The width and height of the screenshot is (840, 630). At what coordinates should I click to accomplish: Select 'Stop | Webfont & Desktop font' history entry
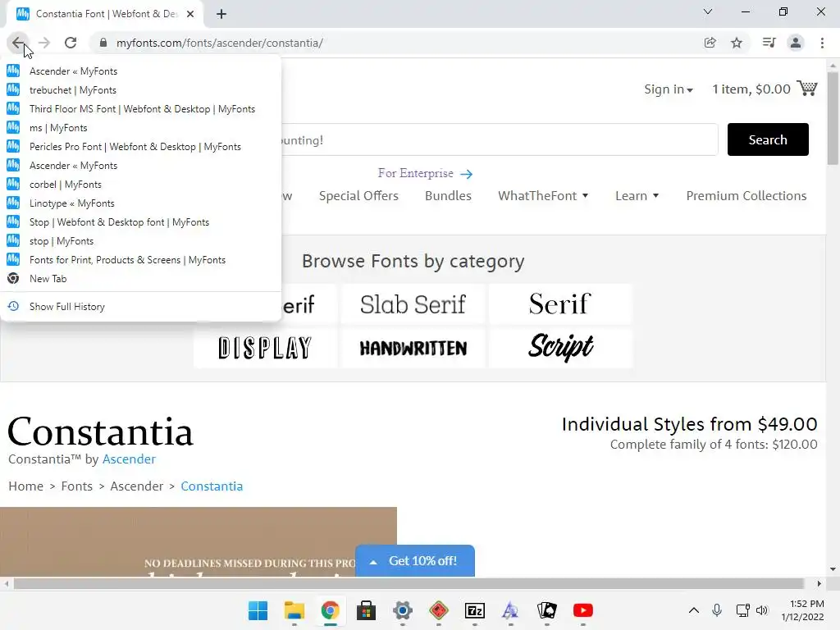(140, 222)
